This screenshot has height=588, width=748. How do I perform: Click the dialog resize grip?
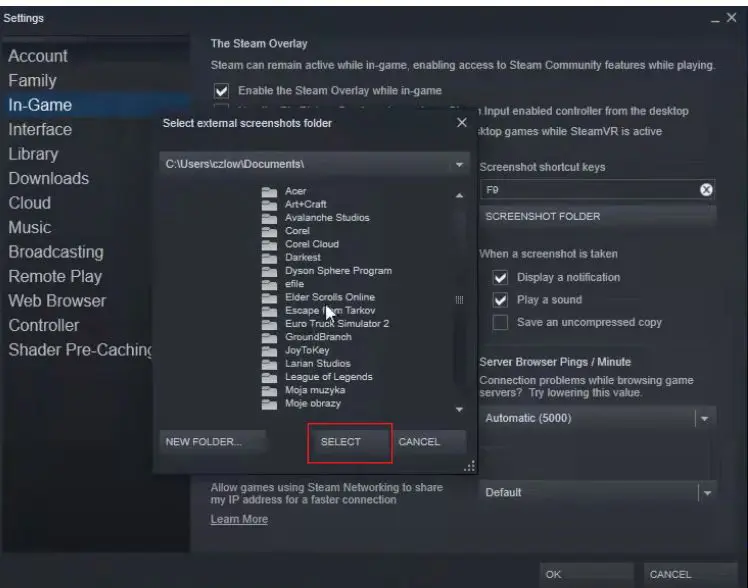pos(469,466)
